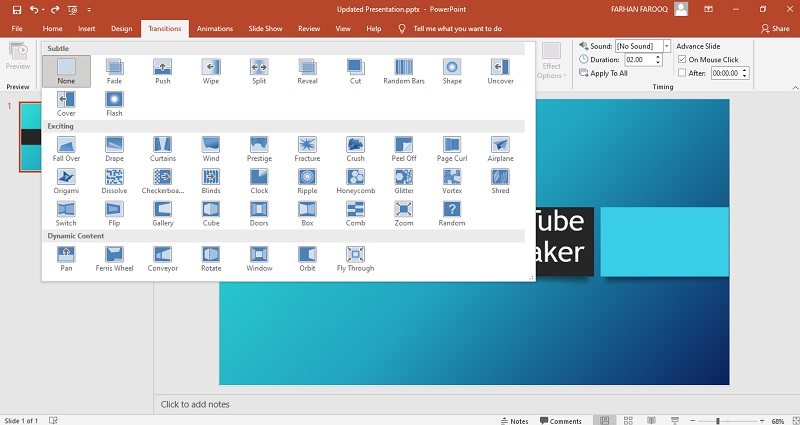800x425 pixels.
Task: Open the Design tab
Action: [x=121, y=29]
